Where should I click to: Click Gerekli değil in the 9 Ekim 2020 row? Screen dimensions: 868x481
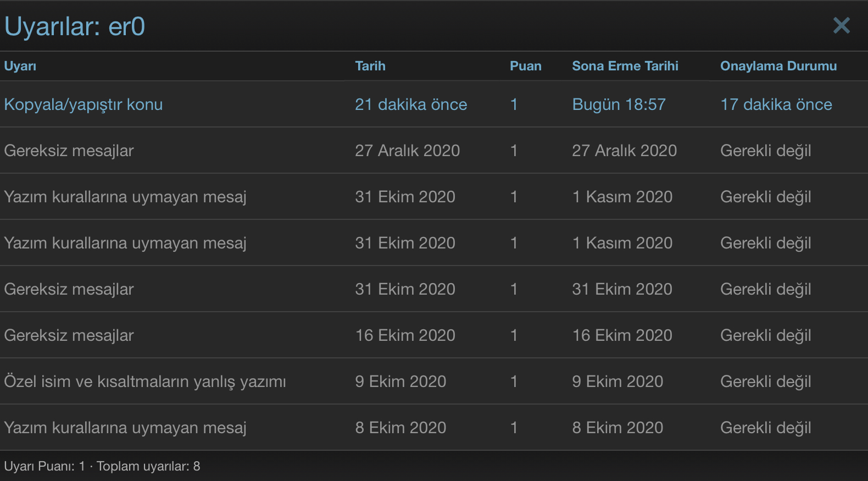[x=766, y=382]
